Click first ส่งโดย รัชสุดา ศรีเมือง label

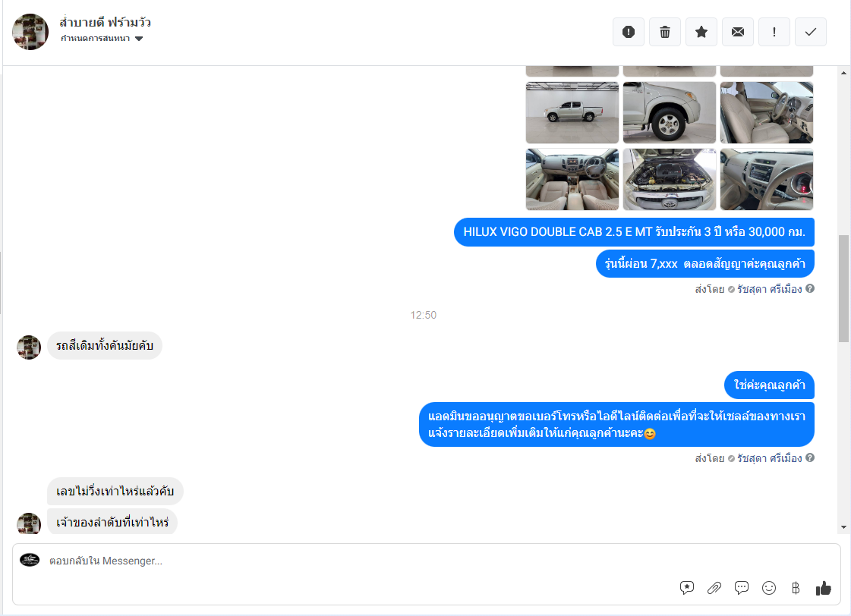pos(749,289)
